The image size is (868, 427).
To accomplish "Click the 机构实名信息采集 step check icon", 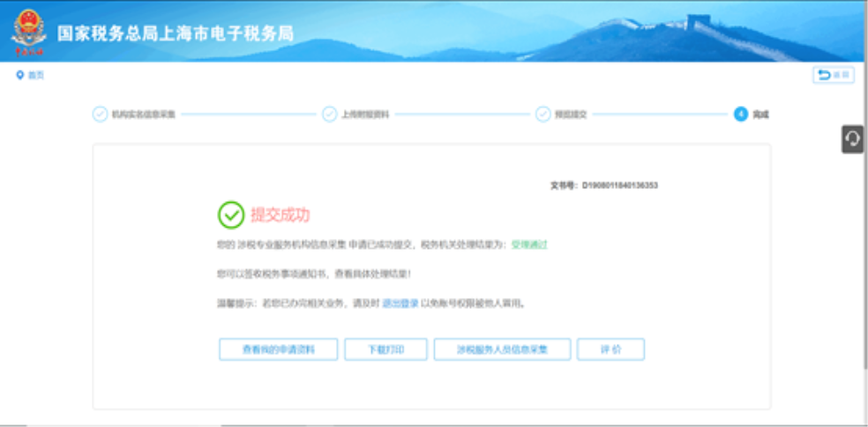I will pos(100,114).
